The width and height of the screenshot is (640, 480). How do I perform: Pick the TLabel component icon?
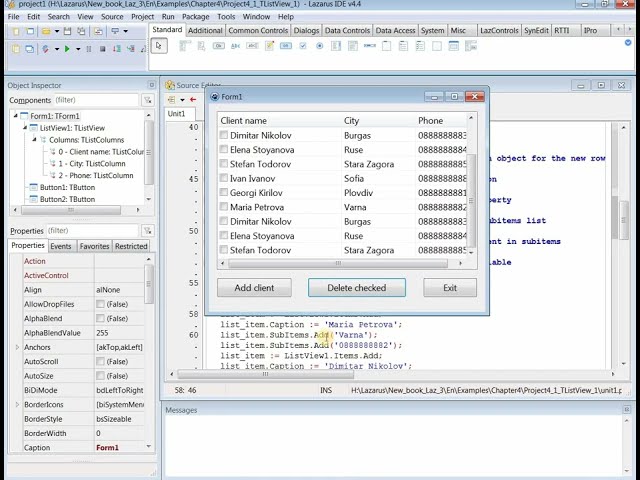tap(236, 46)
